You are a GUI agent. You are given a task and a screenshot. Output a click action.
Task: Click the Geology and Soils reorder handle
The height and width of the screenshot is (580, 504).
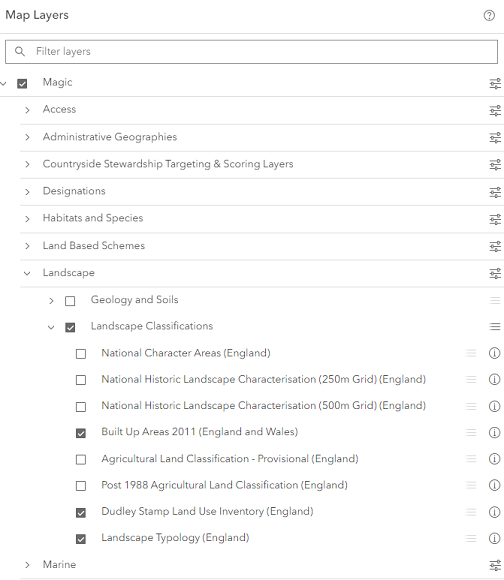[x=495, y=300]
